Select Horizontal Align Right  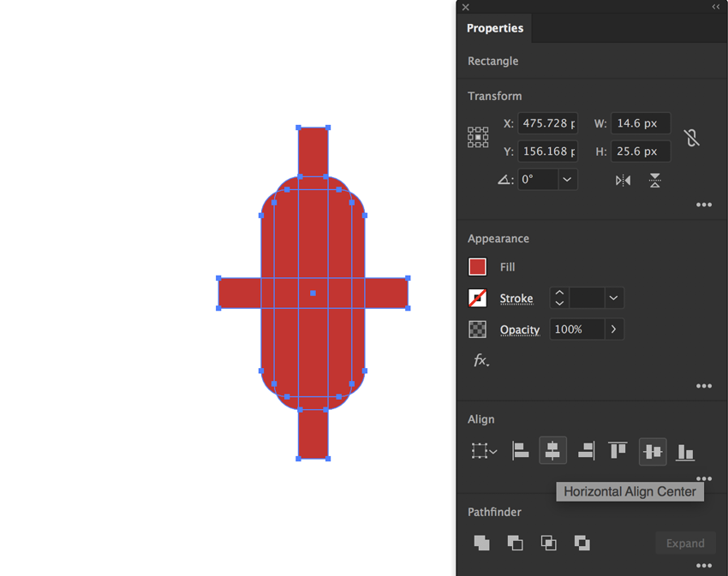pyautogui.click(x=585, y=450)
